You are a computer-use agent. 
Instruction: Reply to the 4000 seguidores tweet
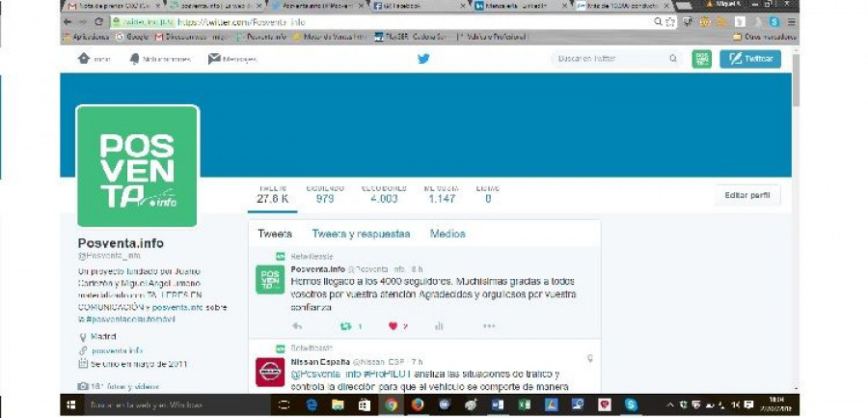[x=297, y=326]
